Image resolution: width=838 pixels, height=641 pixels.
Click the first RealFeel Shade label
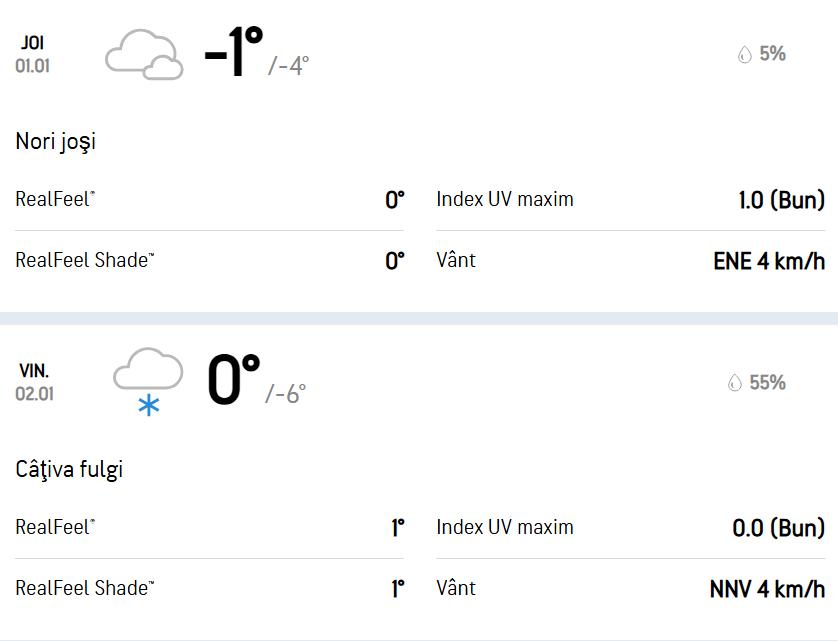click(x=85, y=261)
